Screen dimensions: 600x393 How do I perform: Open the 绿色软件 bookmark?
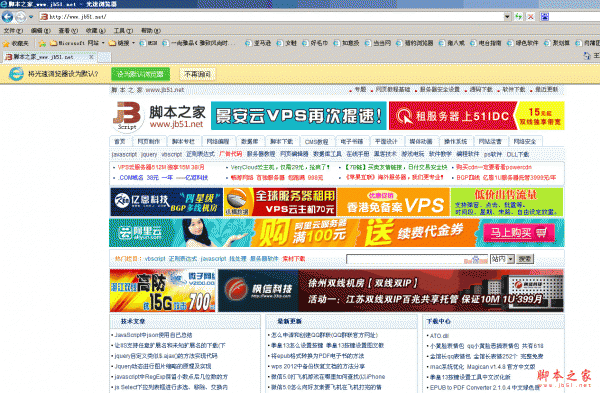pyautogui.click(x=522, y=43)
